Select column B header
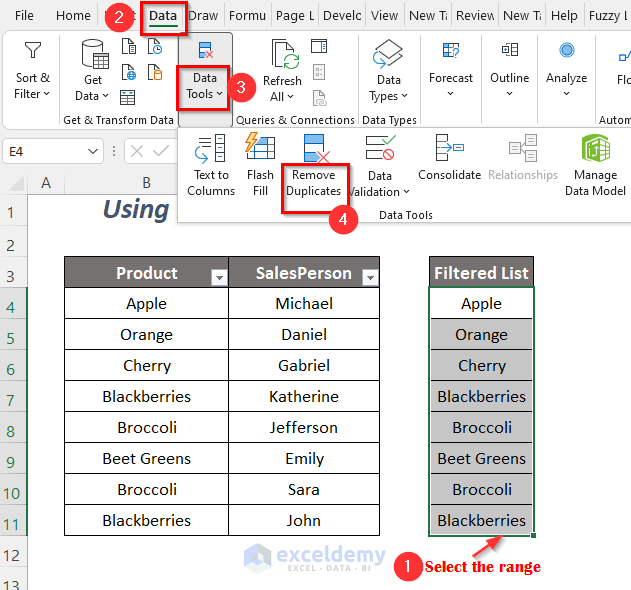Viewport: 631px width, 590px height. [x=146, y=183]
